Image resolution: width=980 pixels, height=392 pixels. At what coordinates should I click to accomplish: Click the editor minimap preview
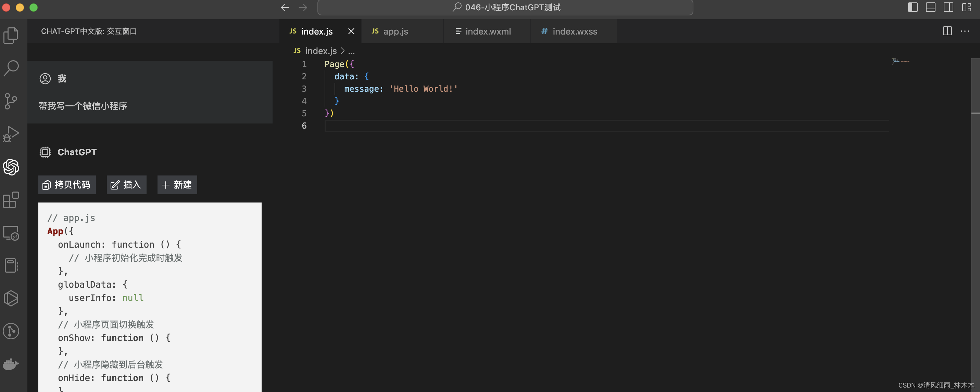pos(901,61)
